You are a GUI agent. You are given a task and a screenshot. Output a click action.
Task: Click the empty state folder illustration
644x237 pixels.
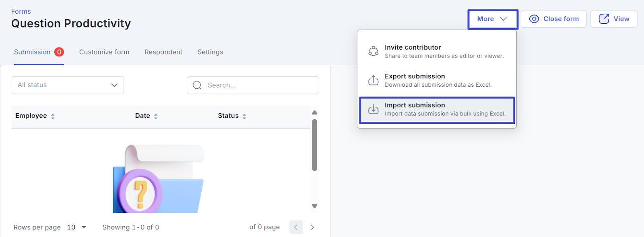[x=158, y=179]
